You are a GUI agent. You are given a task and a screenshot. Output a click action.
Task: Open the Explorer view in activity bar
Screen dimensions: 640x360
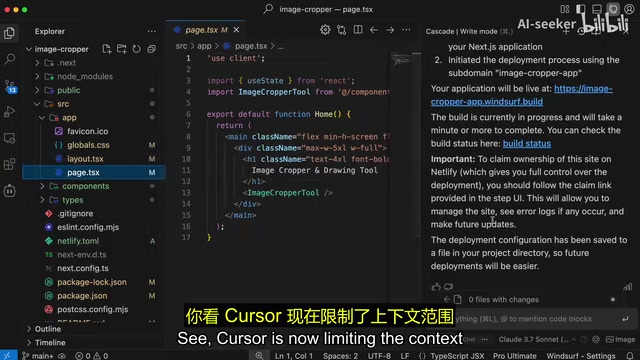pos(9,33)
